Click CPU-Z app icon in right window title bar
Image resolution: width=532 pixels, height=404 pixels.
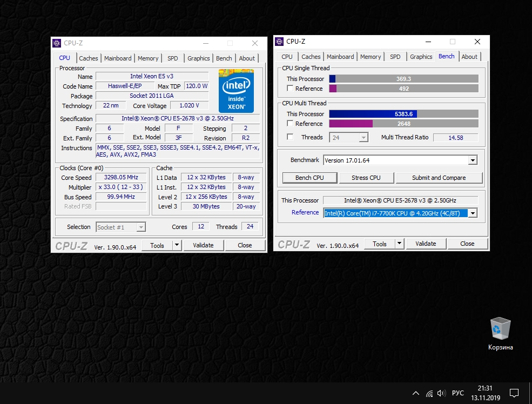point(279,42)
